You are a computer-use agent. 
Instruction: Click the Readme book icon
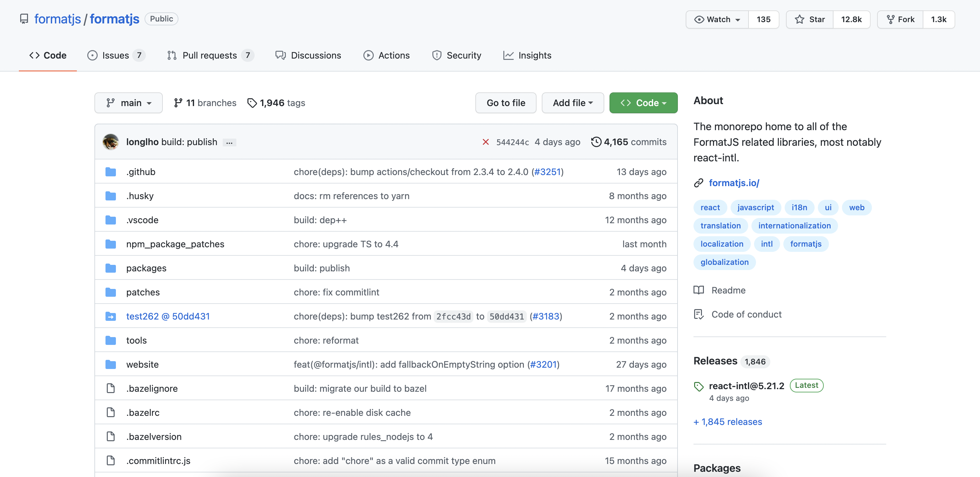[698, 290]
